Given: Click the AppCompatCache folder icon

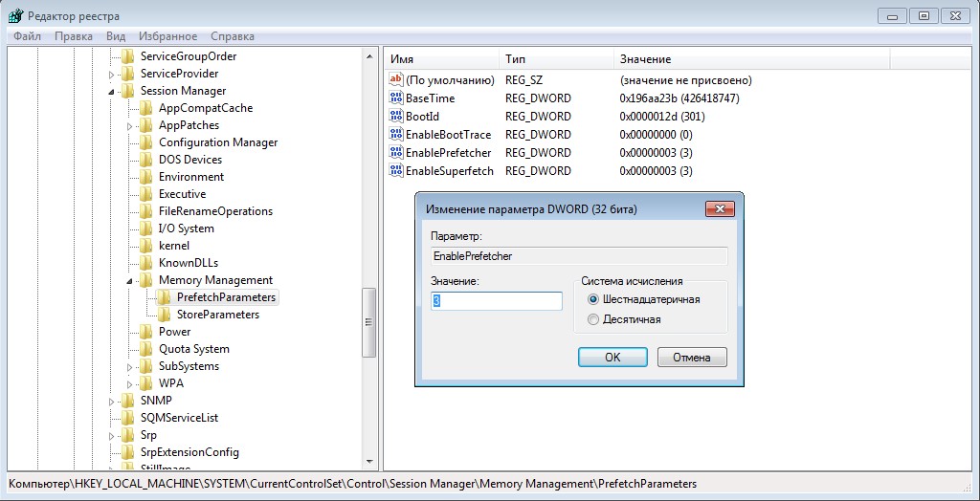Looking at the screenshot, I should tap(145, 108).
